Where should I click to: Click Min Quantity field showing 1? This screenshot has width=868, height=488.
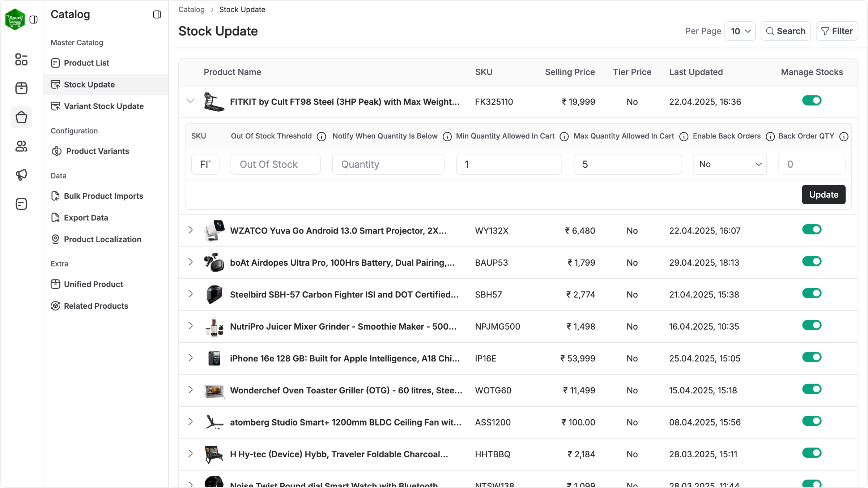[x=509, y=164]
